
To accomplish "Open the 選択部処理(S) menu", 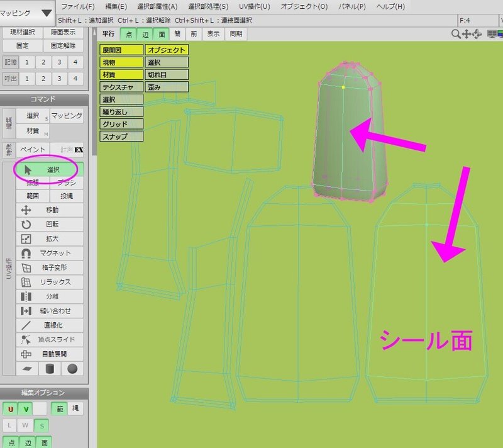I will (x=208, y=6).
